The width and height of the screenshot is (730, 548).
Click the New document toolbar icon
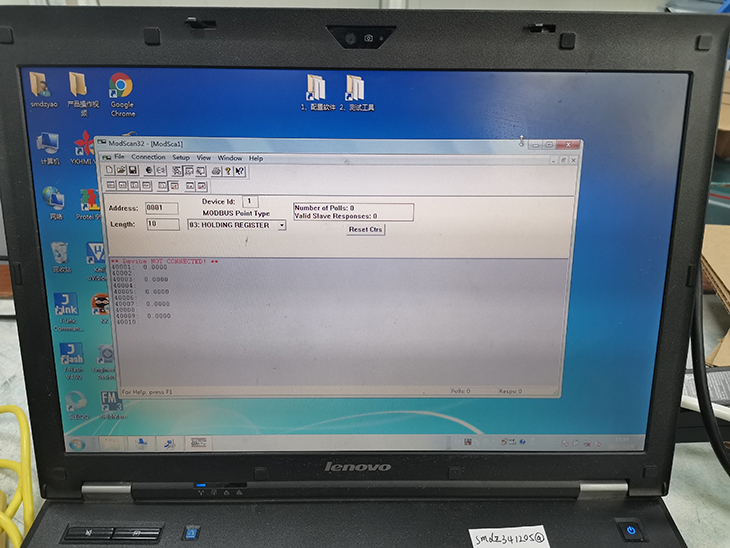[x=110, y=171]
